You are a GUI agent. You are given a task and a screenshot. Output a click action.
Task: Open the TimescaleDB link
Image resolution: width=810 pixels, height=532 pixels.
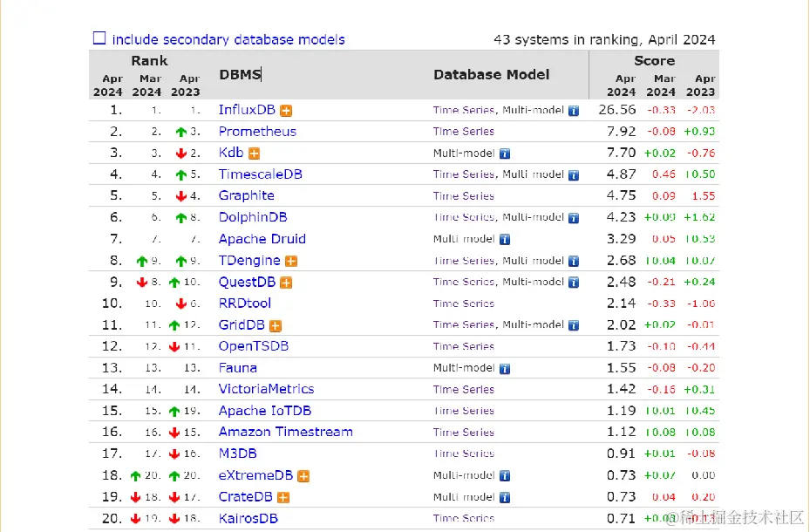[261, 174]
